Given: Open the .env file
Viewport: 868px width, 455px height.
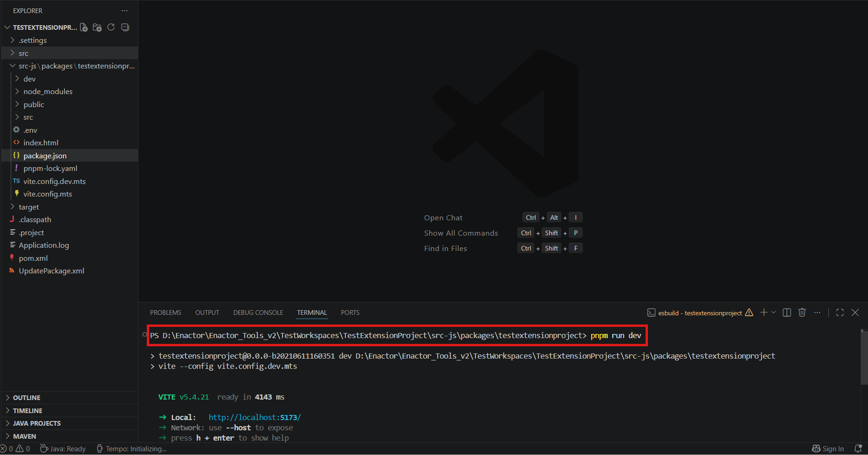Looking at the screenshot, I should click(70, 130).
